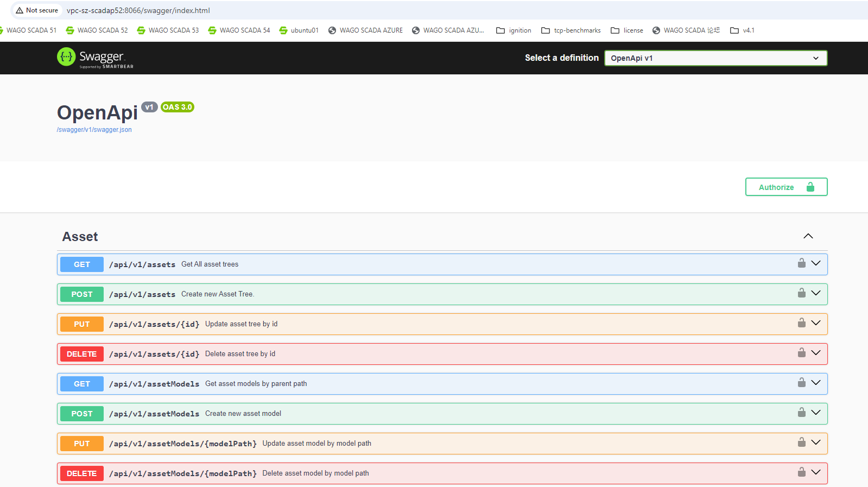868x487 pixels.
Task: Expand PUT assetModels/{modelPath} chevron arrow
Action: point(815,442)
